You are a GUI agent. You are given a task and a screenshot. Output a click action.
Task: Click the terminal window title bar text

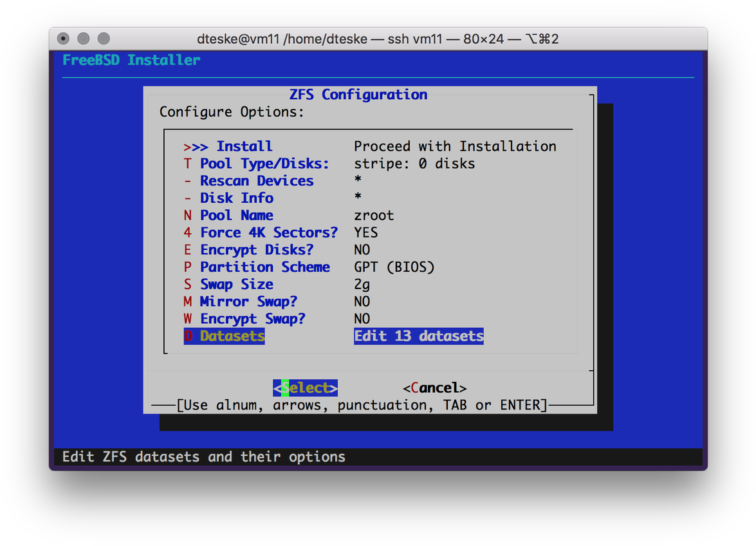pos(378,39)
